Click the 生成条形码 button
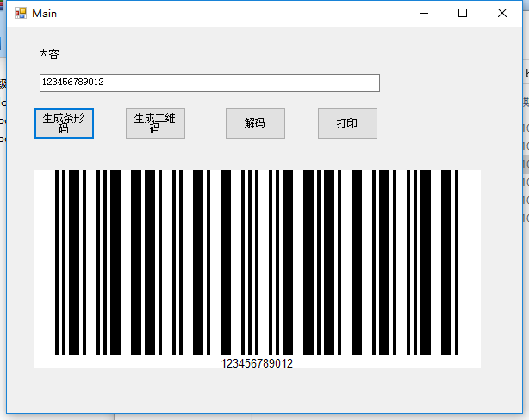This screenshot has width=529, height=420. pyautogui.click(x=64, y=123)
